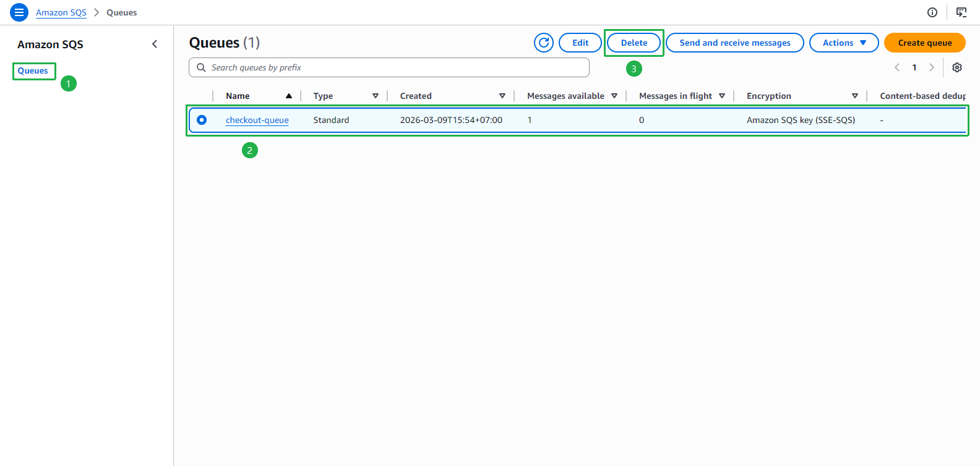Go to next page of queues
The height and width of the screenshot is (466, 980).
click(x=932, y=67)
